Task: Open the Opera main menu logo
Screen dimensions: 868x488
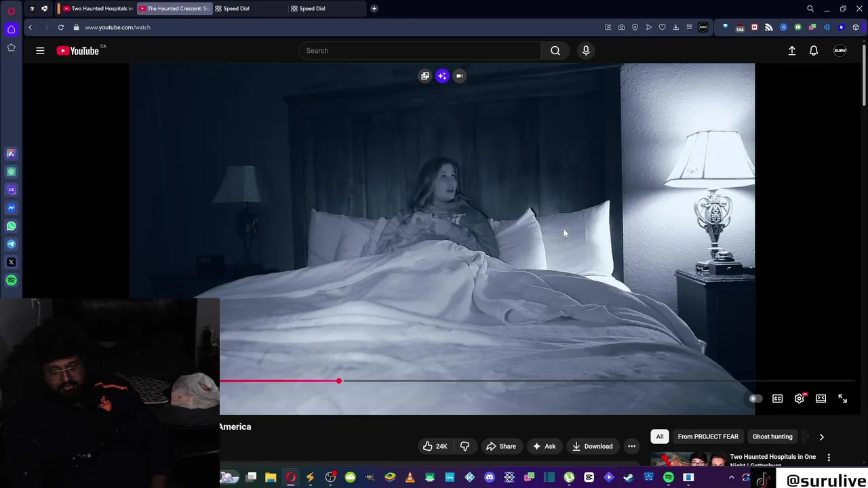Action: [x=11, y=10]
